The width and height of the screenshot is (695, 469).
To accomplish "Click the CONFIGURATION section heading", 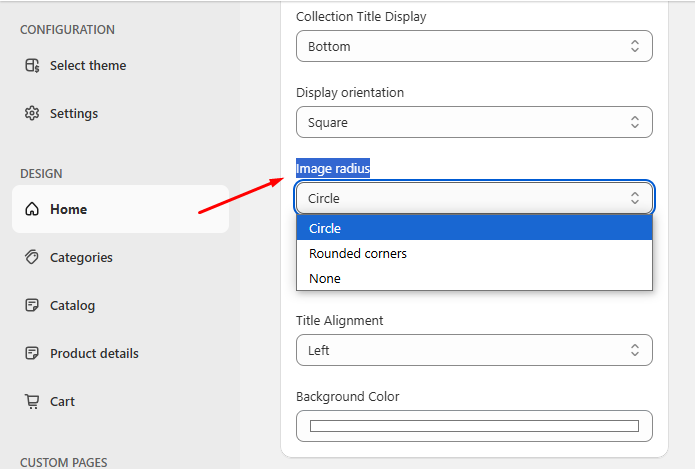I will coord(67,30).
